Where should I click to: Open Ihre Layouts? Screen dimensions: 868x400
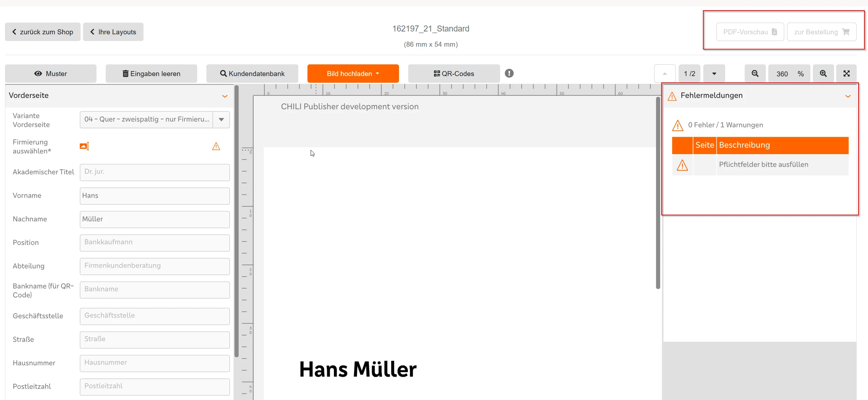point(113,32)
